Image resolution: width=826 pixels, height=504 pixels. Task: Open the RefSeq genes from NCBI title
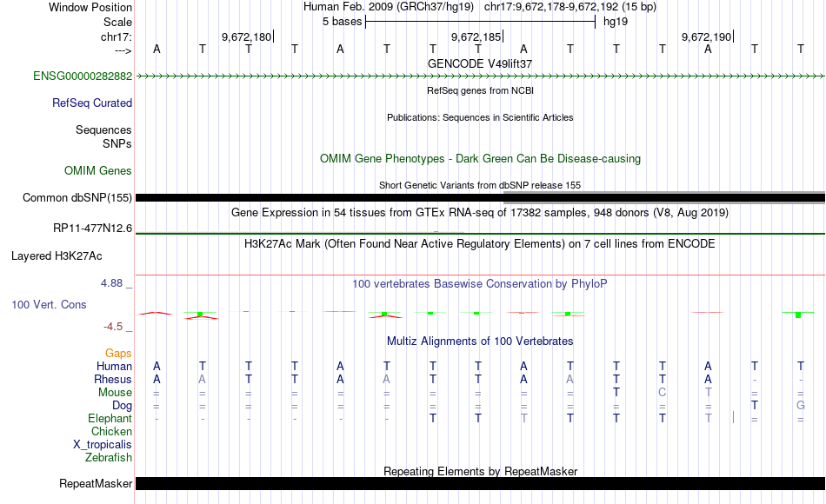(x=481, y=90)
